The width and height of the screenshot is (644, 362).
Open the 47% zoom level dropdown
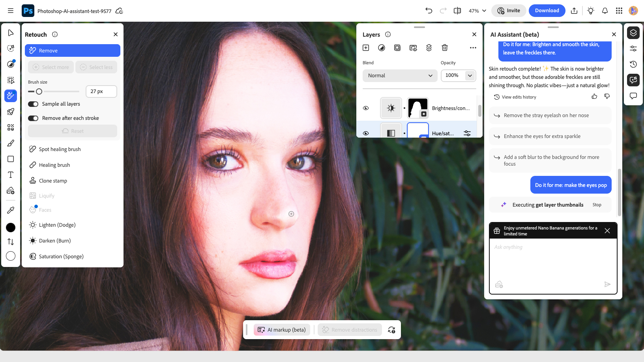click(x=476, y=11)
